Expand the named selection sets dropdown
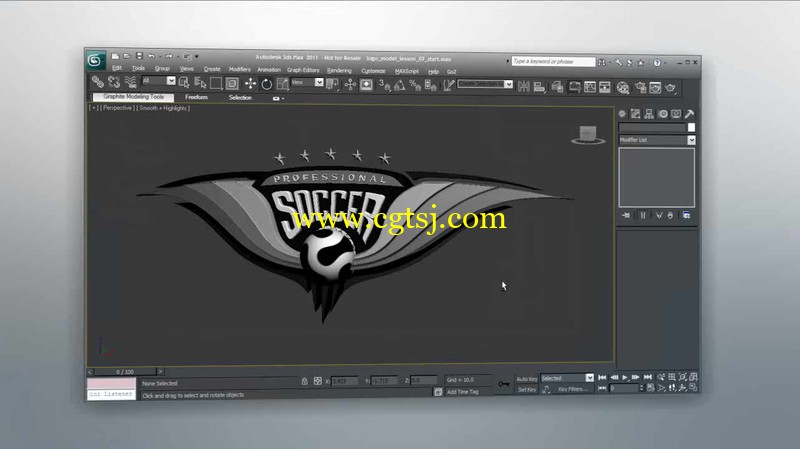Image resolution: width=800 pixels, height=449 pixels. pos(509,84)
